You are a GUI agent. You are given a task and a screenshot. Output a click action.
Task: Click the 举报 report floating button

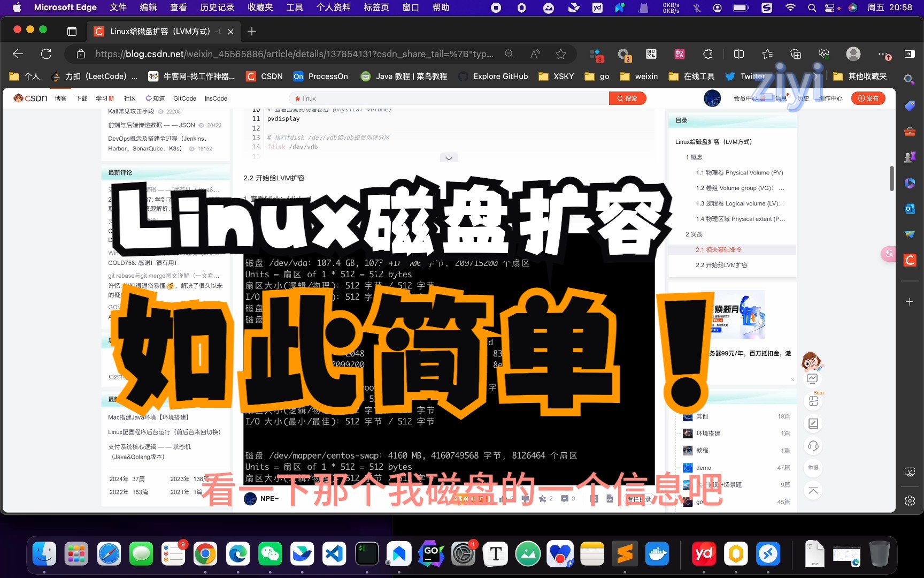click(813, 468)
